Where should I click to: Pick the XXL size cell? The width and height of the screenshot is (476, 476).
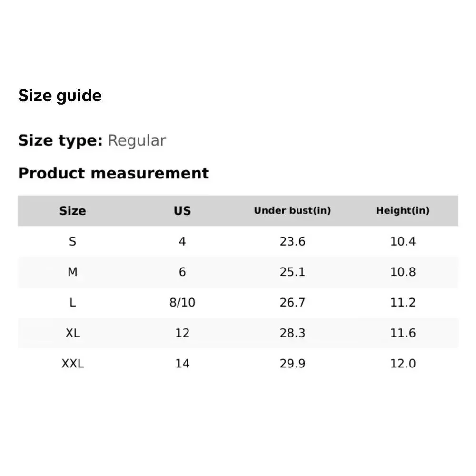(72, 363)
